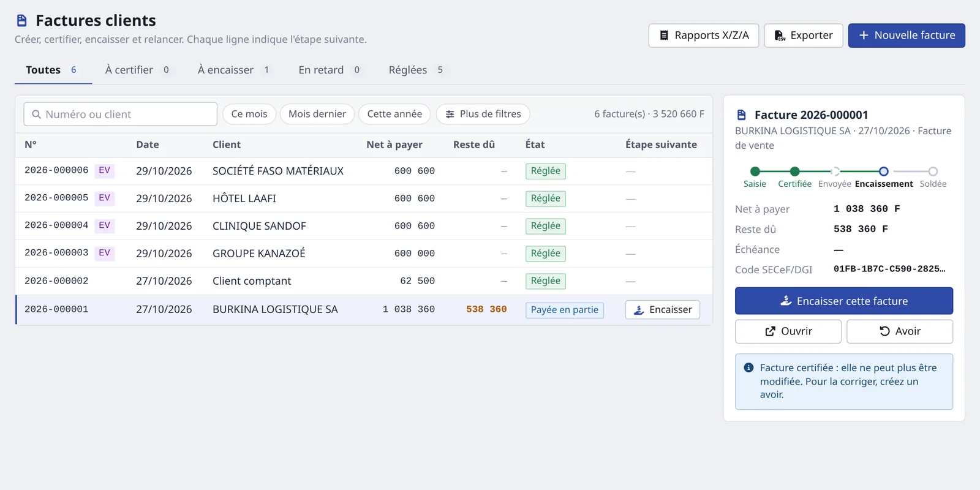The height and width of the screenshot is (490, 980).
Task: Click the document icon beside Facture 2026-000001
Action: (x=742, y=115)
